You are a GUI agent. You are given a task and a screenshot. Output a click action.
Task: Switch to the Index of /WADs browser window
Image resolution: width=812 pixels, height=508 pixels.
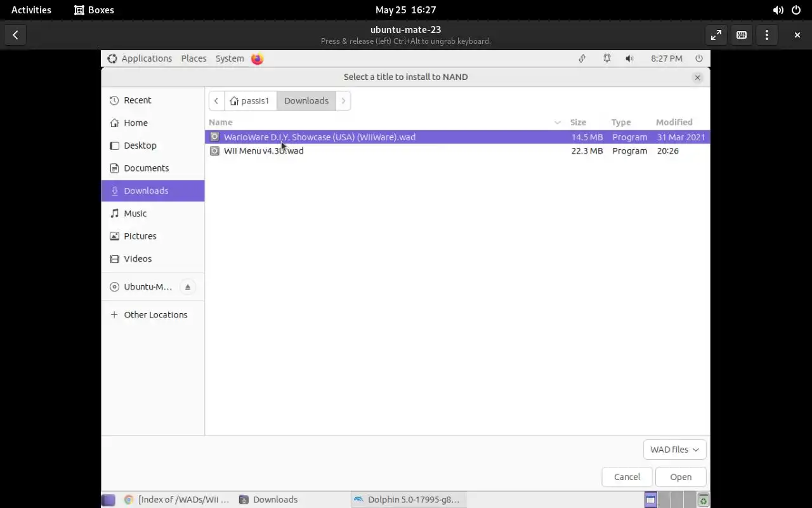tap(176, 500)
